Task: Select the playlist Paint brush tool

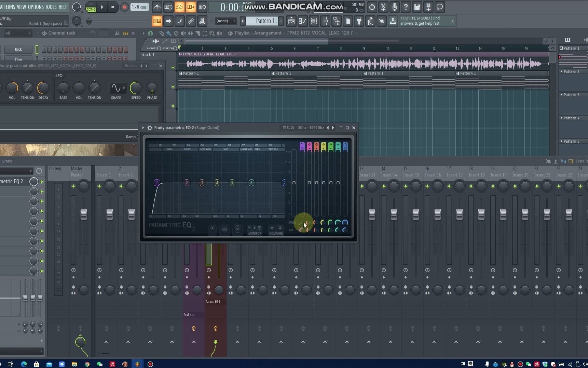Action: coord(169,33)
